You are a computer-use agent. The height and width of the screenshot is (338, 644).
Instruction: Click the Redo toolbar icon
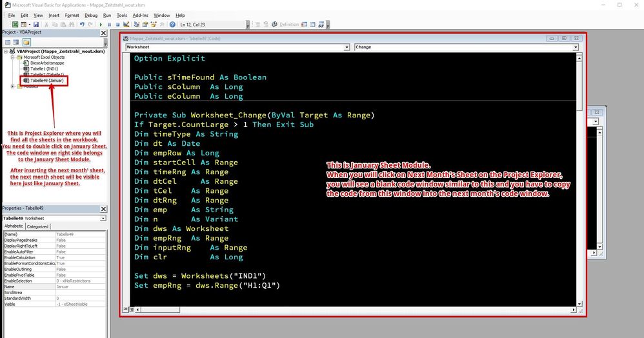click(x=90, y=25)
